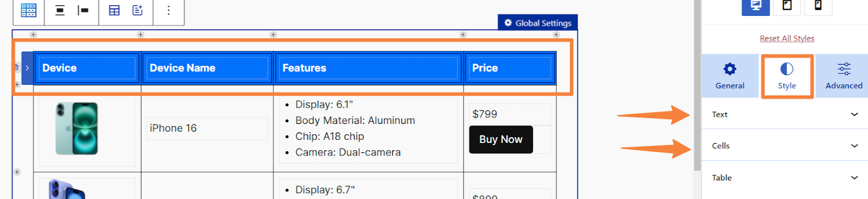Select the iPhone 16 product thumbnail
This screenshot has width=868, height=199.
pyautogui.click(x=77, y=128)
